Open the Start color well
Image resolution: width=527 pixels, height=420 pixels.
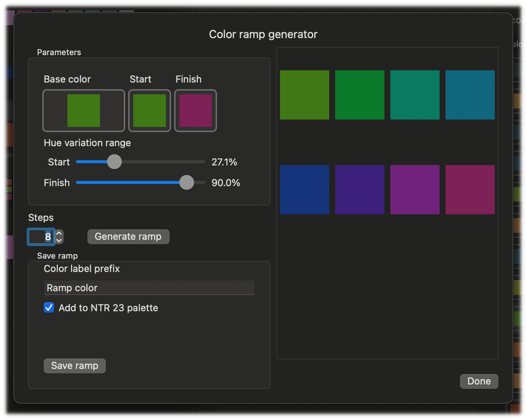tap(150, 111)
